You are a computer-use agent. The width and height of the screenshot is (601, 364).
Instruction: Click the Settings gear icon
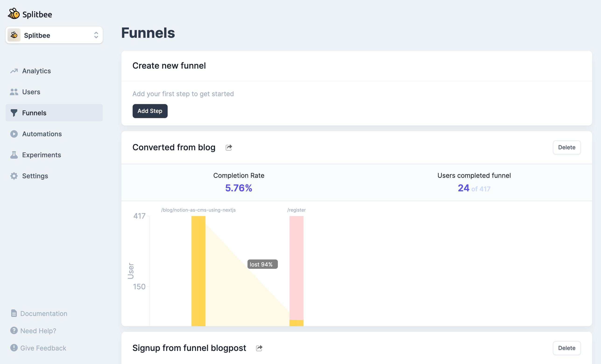[x=14, y=176]
